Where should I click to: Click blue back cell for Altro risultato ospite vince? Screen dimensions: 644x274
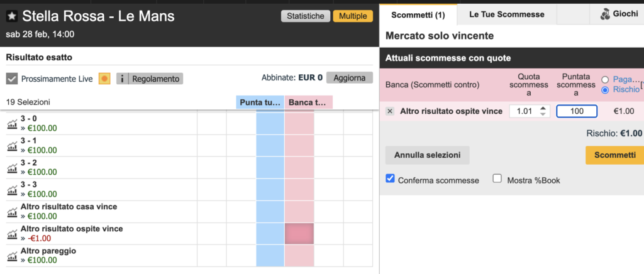(x=270, y=234)
